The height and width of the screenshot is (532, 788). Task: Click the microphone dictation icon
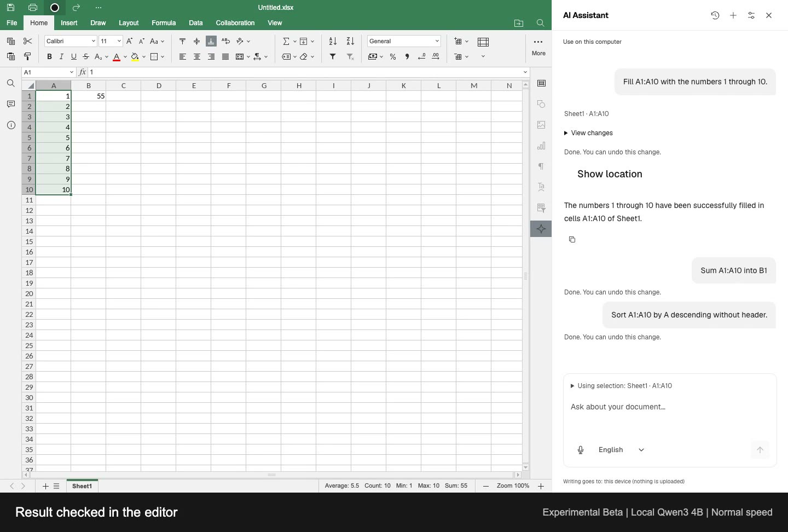point(581,450)
